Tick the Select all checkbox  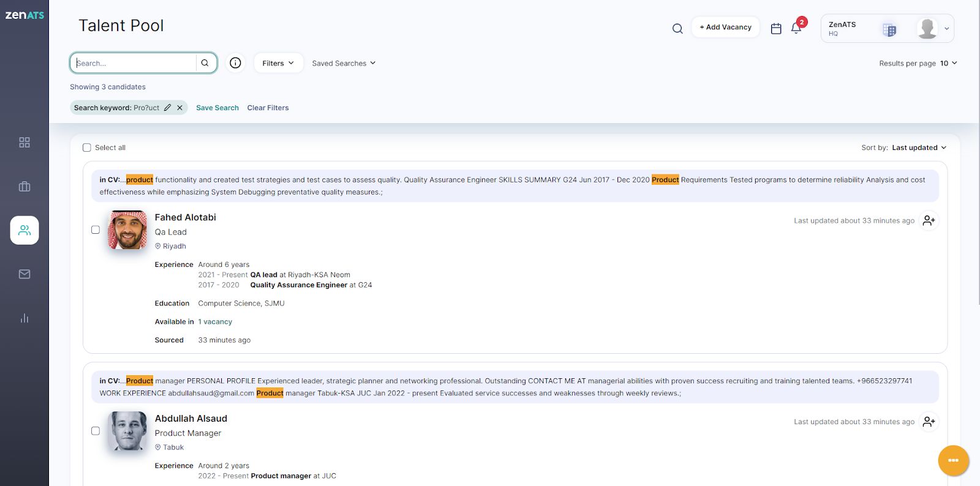(87, 148)
